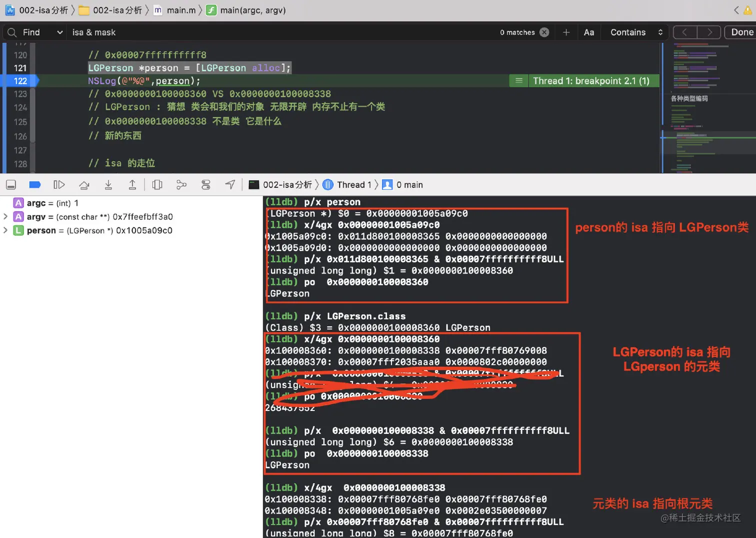
Task: Click the search field containing isa & mask
Action: coord(280,32)
